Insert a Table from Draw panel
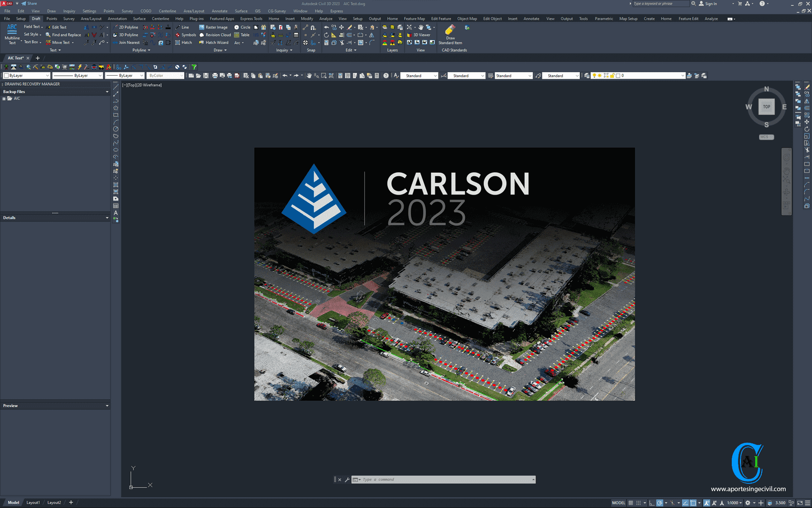812x508 pixels. coord(242,35)
